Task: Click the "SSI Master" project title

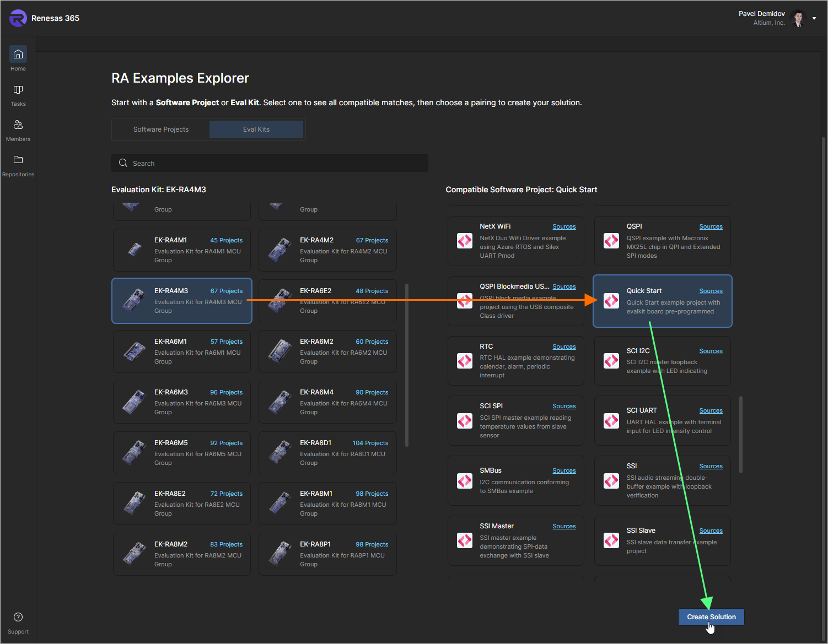Action: coord(497,526)
